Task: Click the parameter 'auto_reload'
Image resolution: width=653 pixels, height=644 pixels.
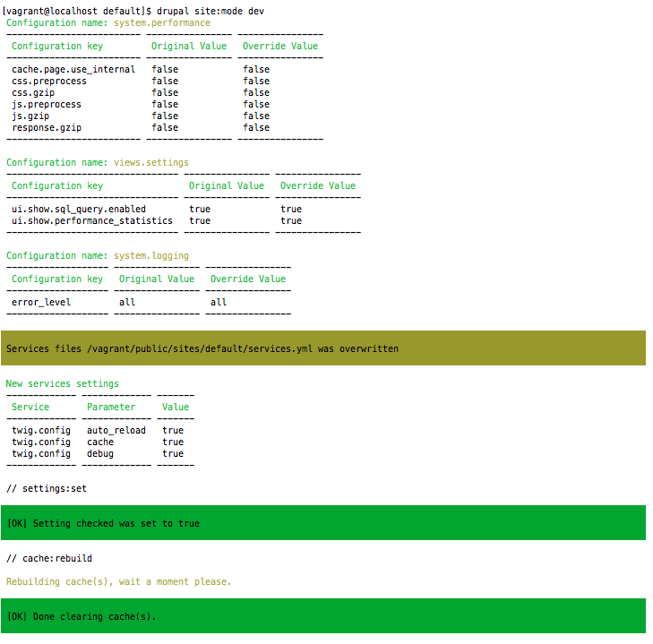Action: (116, 430)
